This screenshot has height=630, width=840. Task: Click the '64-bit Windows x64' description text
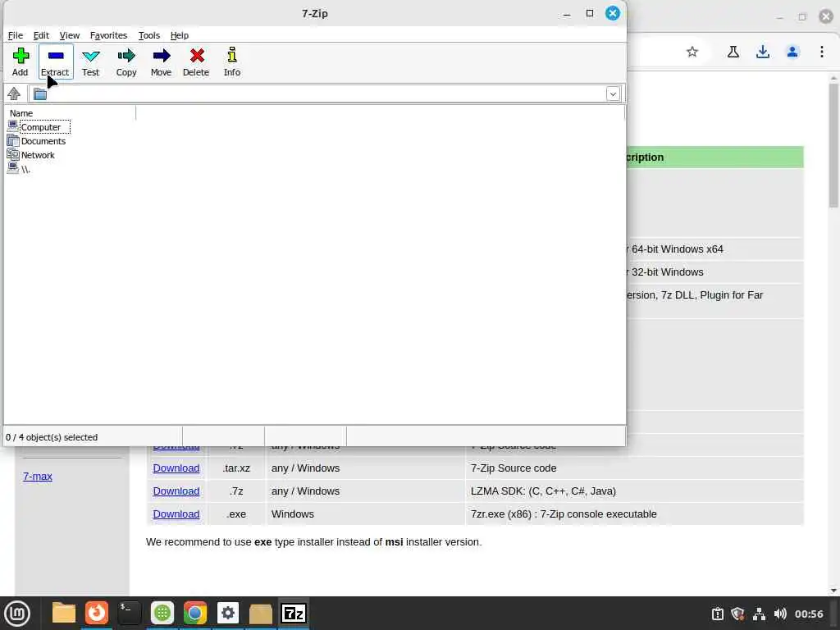coord(677,249)
